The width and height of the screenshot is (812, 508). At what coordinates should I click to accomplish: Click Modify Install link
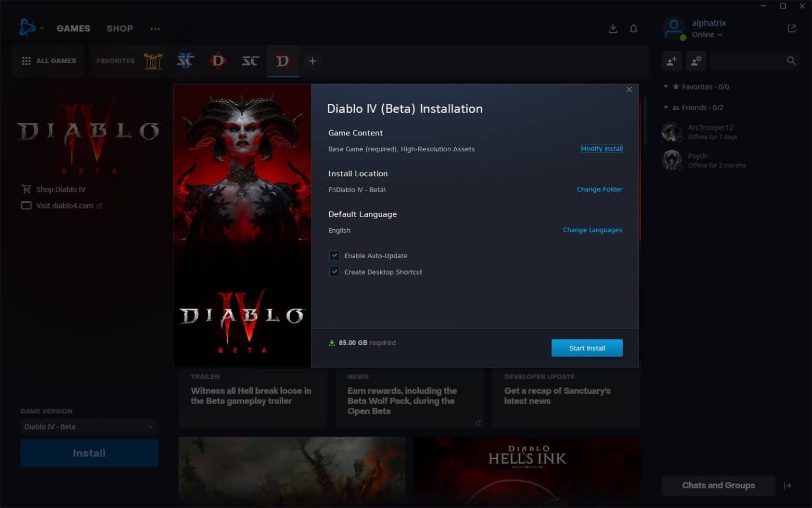click(602, 149)
